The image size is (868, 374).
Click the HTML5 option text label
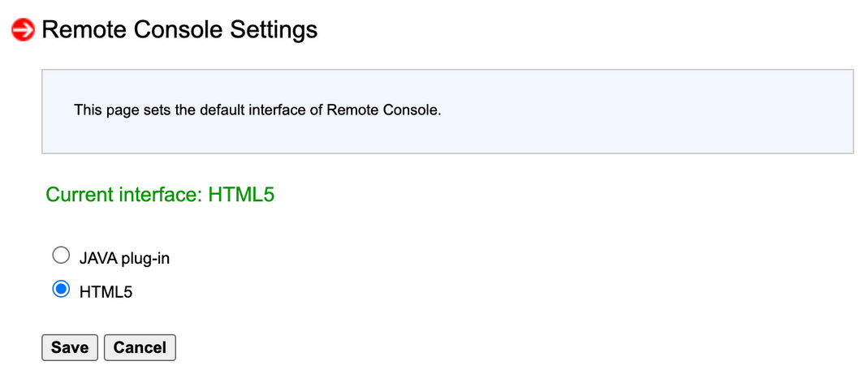(106, 291)
